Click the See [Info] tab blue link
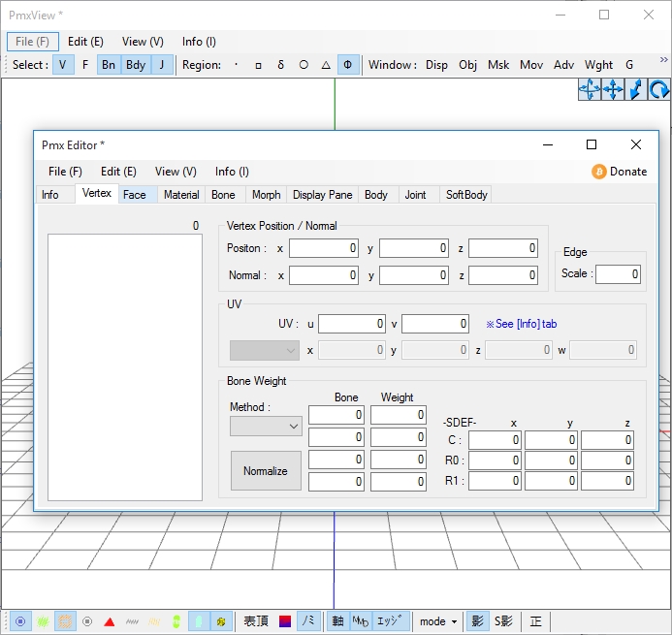 click(521, 324)
